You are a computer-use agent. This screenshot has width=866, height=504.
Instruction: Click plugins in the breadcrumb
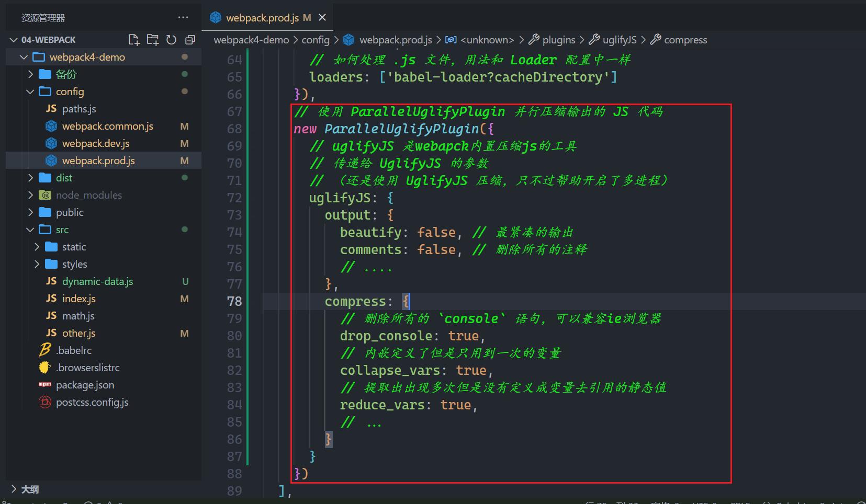[x=559, y=40]
